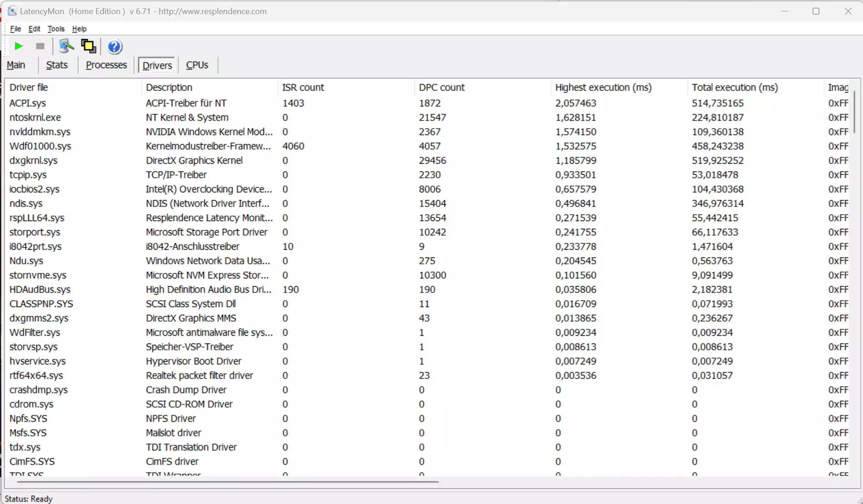This screenshot has width=863, height=504.
Task: Click the Status: Ready status bar text
Action: 29,499
